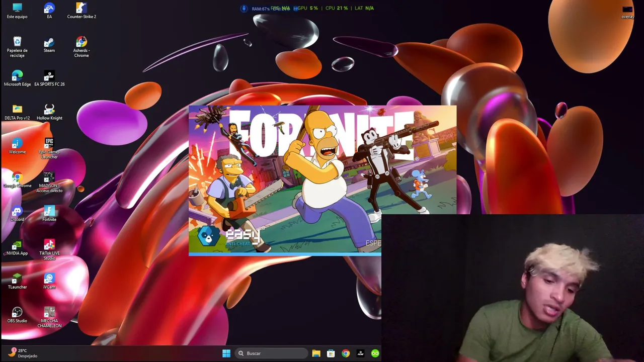
Task: Click the GPU 5% overlay readout
Action: coord(306,8)
